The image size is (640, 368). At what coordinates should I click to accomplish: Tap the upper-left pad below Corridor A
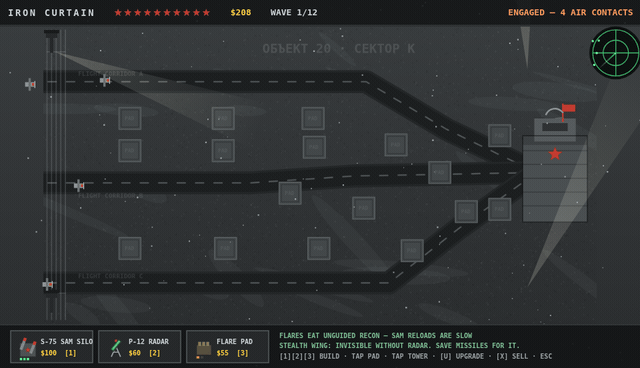[x=130, y=118]
